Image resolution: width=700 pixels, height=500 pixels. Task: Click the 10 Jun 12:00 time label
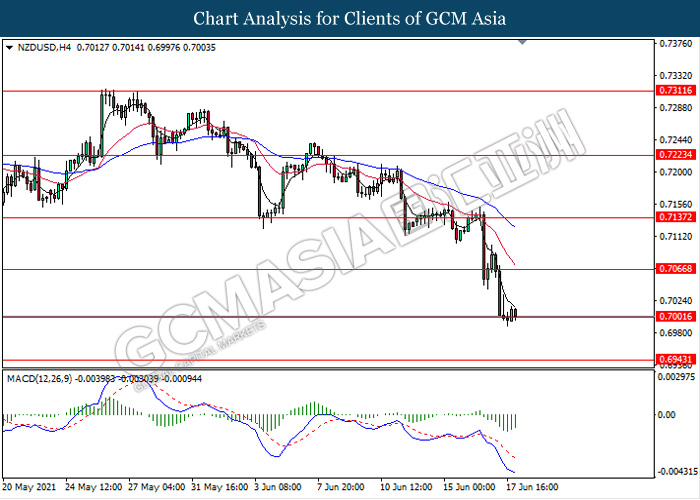[x=406, y=487]
